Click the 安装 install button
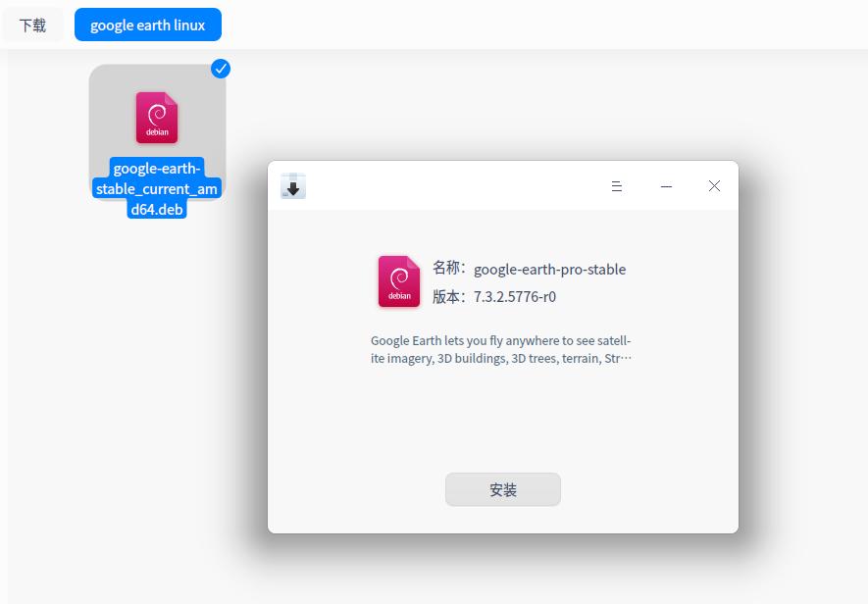Screen dimensions: 868x604 pyautogui.click(x=502, y=489)
